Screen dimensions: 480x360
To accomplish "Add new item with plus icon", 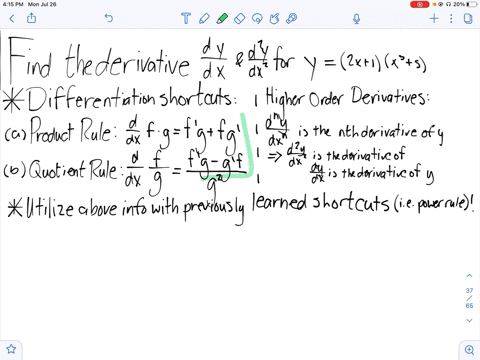I will 434,18.
